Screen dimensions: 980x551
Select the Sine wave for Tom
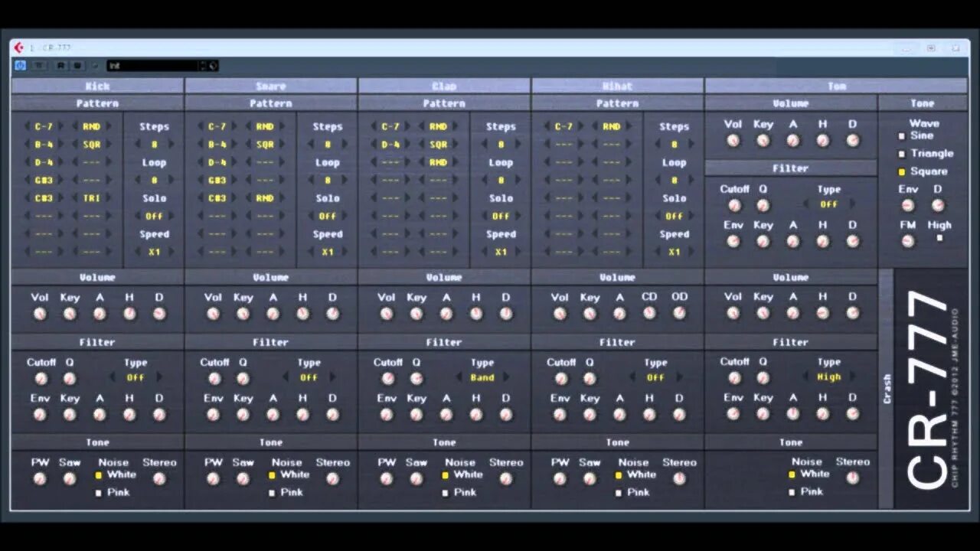[902, 136]
